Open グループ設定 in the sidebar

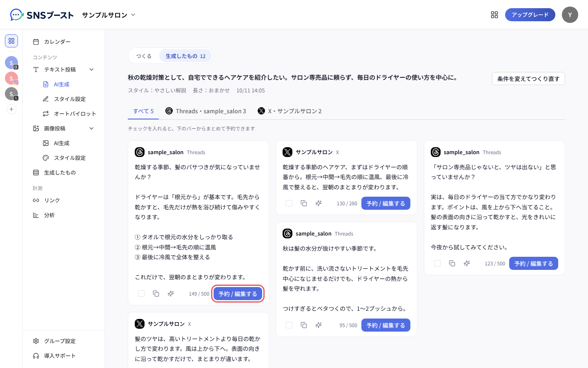point(64,341)
